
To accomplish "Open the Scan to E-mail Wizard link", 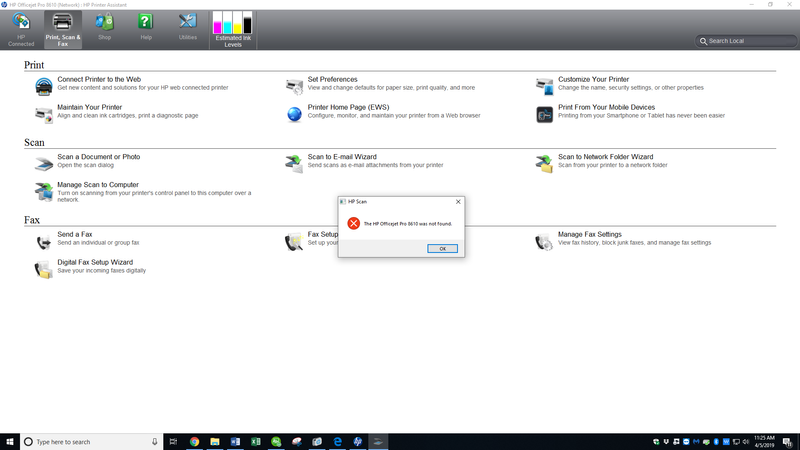I will coord(342,157).
